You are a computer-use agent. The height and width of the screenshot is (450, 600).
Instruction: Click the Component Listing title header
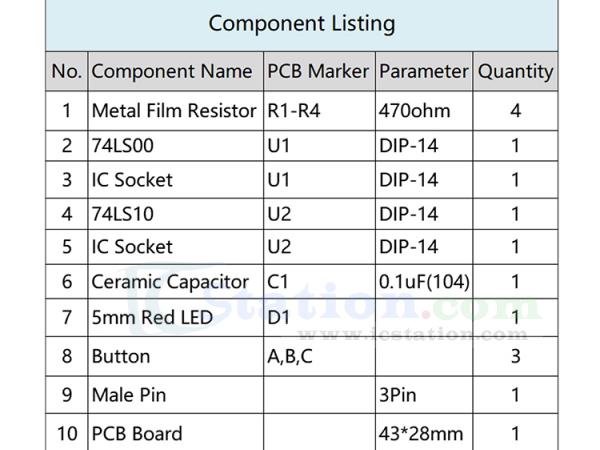click(x=302, y=24)
